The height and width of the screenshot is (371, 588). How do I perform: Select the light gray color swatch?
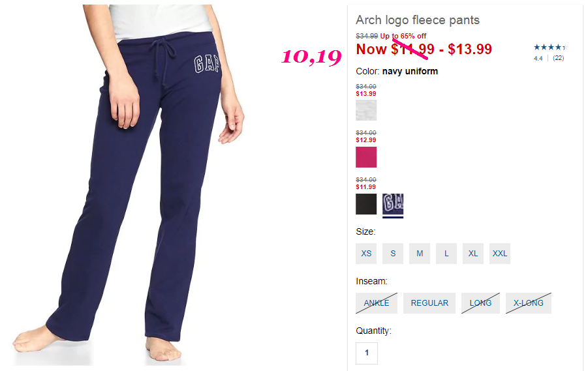point(366,110)
